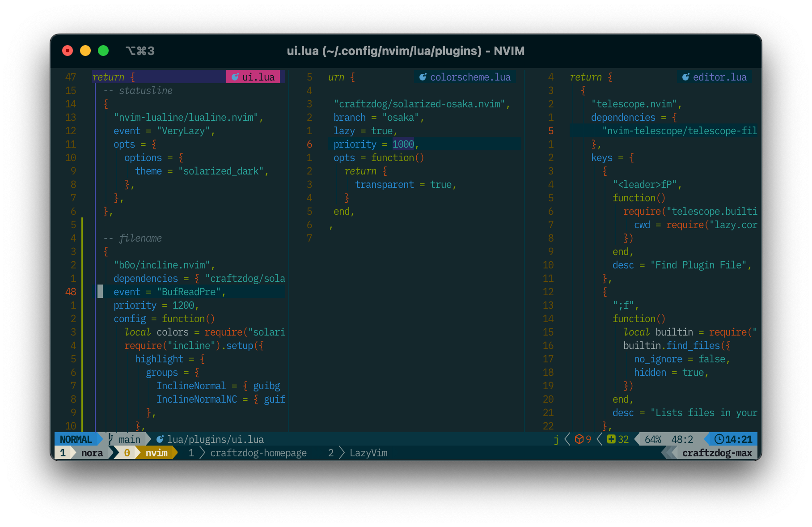Viewport: 812px width, 527px height.
Task: Click the green plus diff icon by 32
Action: [x=611, y=439]
